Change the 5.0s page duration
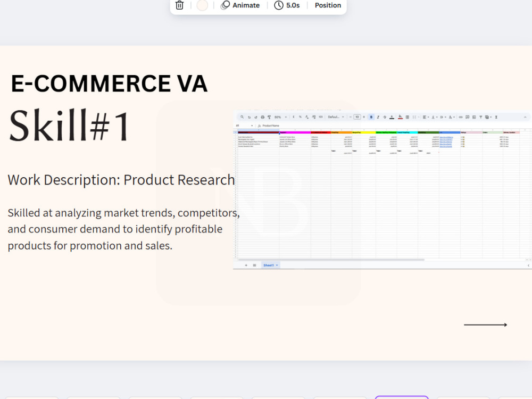Screen dimensions: 532x399 [287, 5]
